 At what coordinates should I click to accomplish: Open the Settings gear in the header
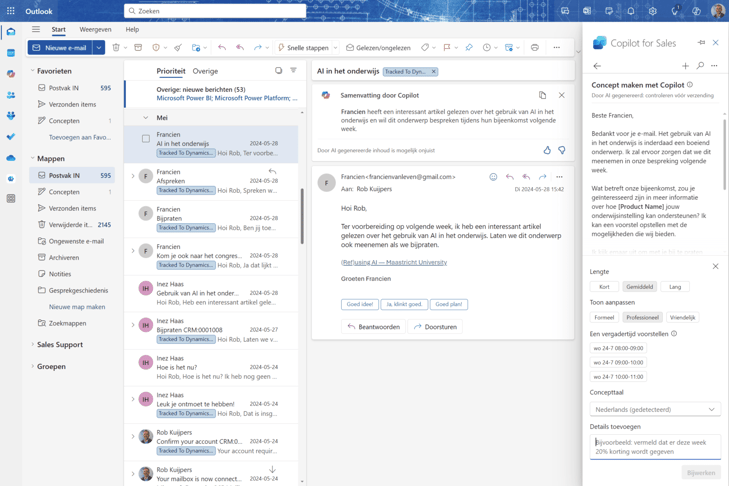point(653,11)
